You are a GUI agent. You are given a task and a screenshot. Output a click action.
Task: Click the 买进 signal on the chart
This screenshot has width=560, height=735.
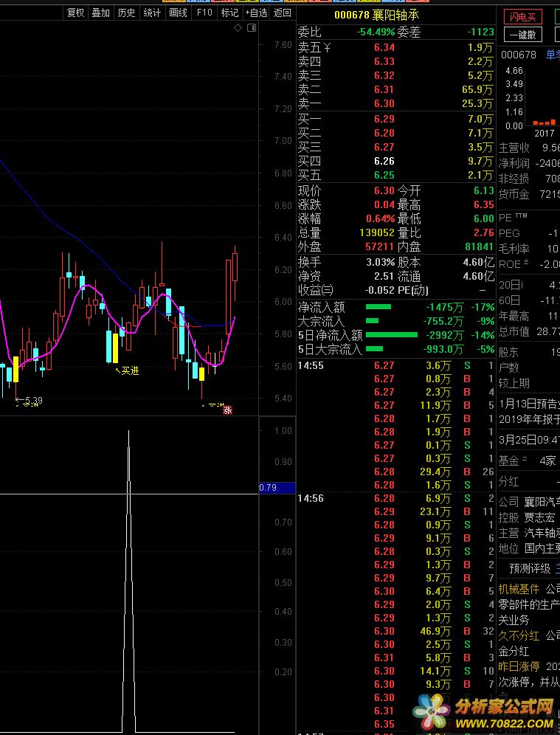[x=129, y=370]
